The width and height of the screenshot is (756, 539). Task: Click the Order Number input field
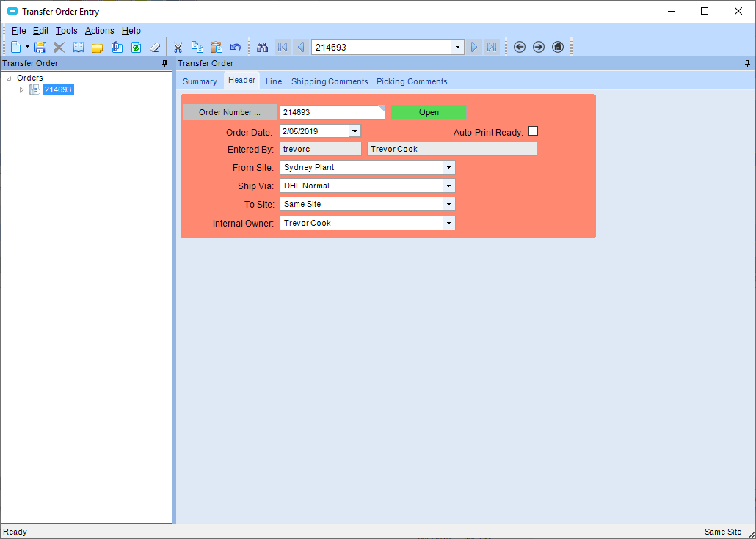(x=332, y=112)
